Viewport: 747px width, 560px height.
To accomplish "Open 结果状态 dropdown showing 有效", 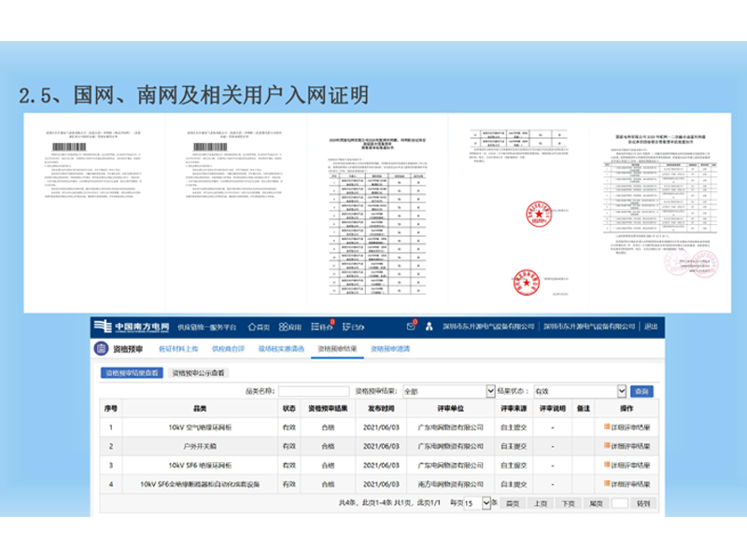I will 580,391.
